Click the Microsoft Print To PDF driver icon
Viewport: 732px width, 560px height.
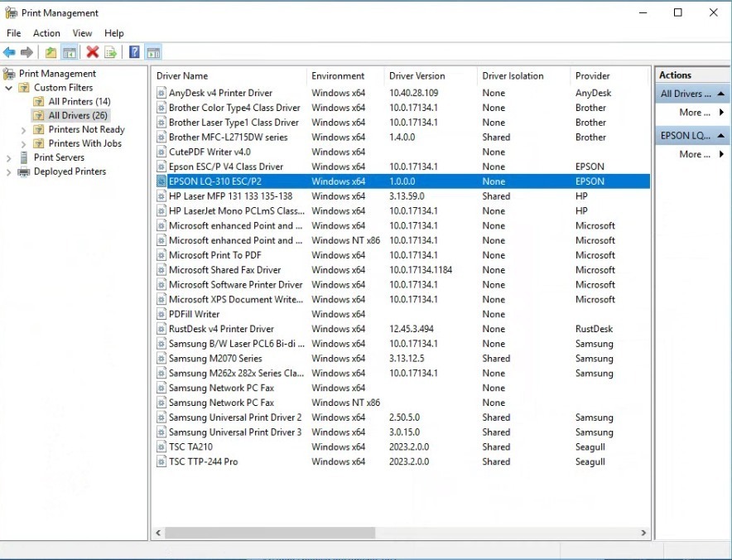point(161,255)
